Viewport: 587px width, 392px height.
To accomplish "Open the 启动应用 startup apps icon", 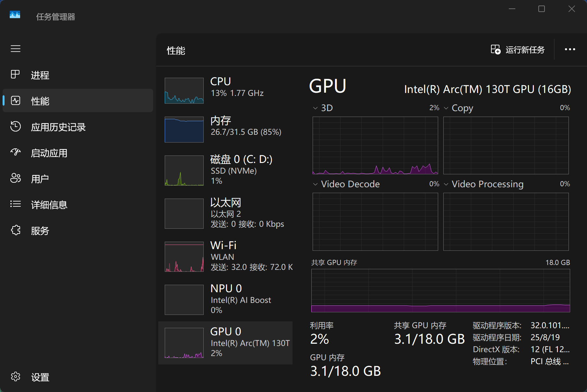I will 16,152.
